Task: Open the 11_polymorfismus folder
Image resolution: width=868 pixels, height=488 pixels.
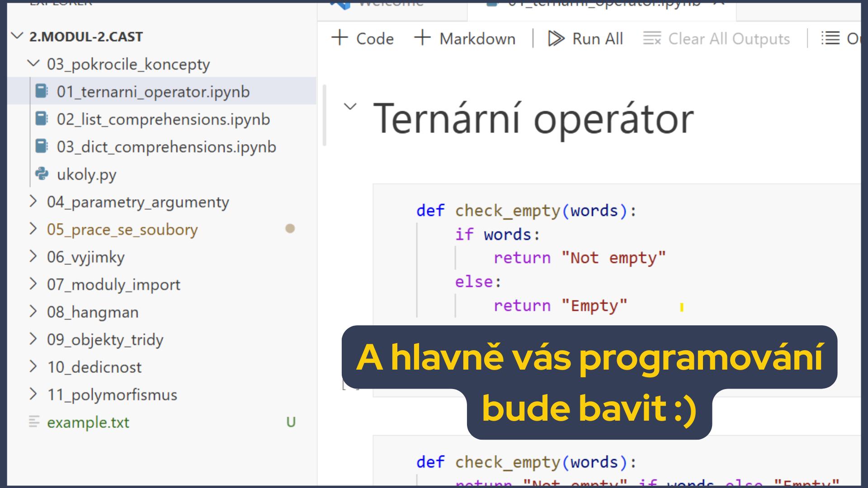Action: [x=112, y=394]
